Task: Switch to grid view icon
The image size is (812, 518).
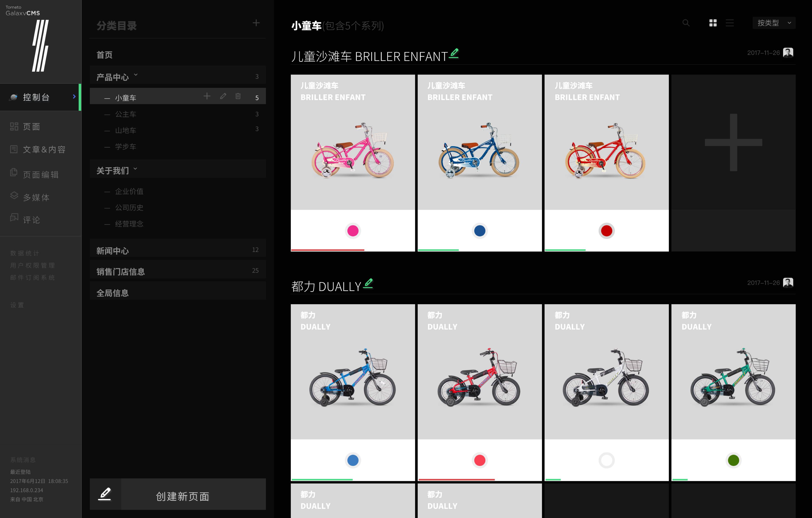Action: (713, 23)
